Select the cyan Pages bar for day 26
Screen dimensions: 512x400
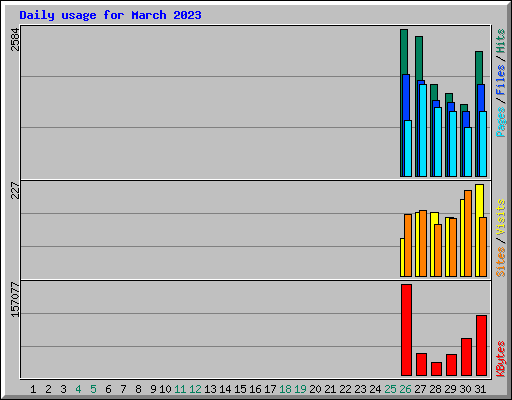click(408, 148)
